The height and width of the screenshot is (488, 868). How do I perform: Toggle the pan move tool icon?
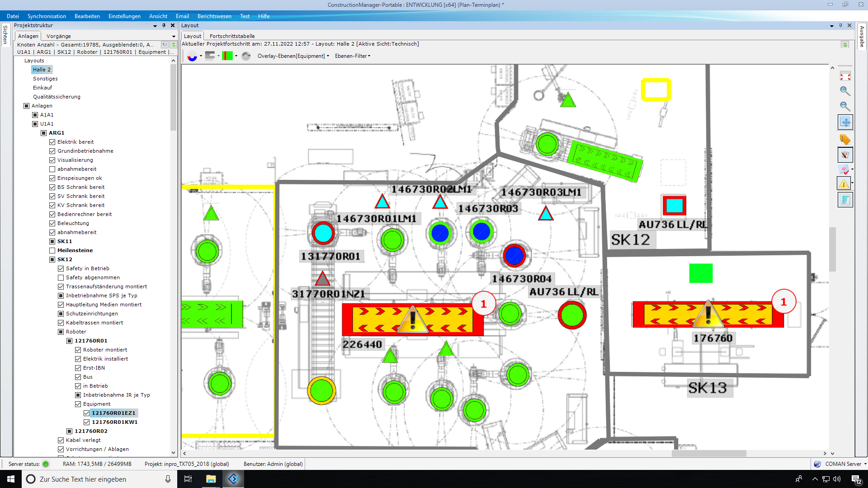(x=845, y=122)
